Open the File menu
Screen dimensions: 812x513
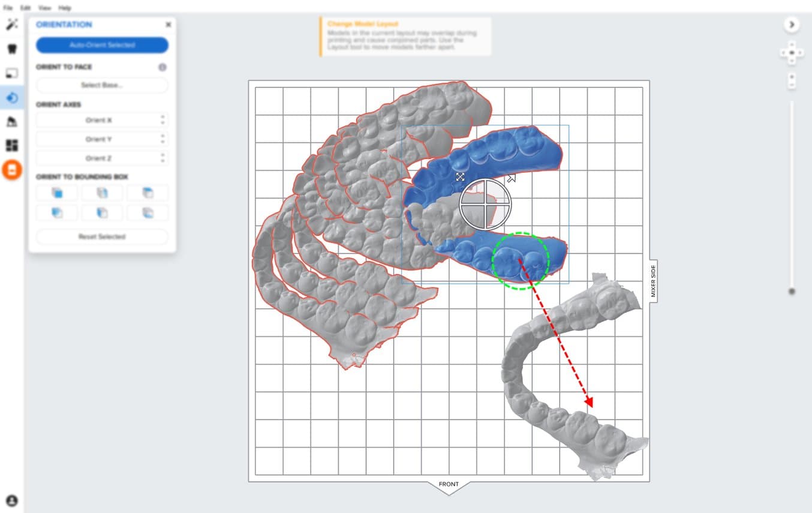click(8, 8)
